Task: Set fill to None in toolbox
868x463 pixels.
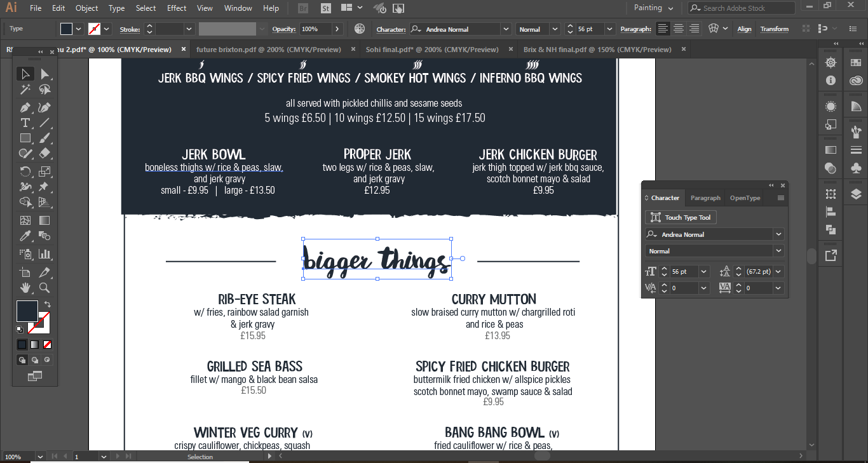Action: pos(47,344)
